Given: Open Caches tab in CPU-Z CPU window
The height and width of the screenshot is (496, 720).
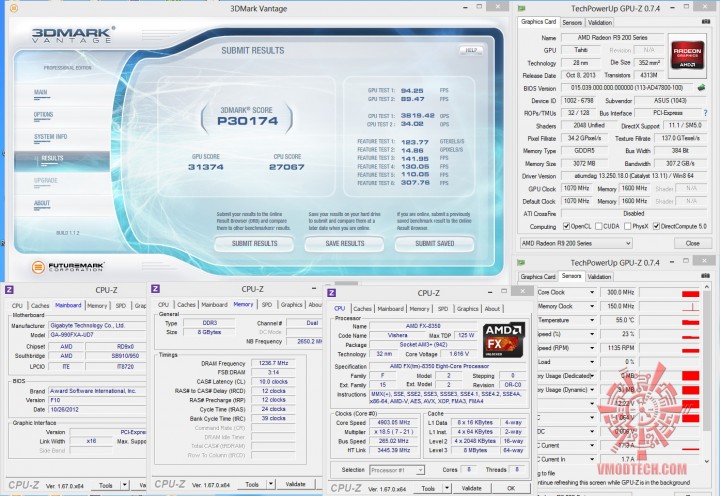Looking at the screenshot, I should [x=362, y=309].
